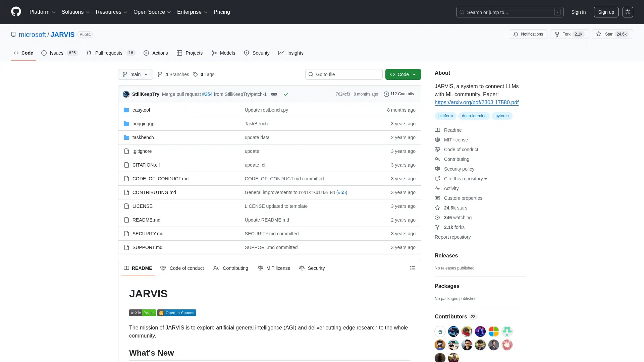Click the pytorch topic tag
Screen dimensions: 644x362
point(502,116)
